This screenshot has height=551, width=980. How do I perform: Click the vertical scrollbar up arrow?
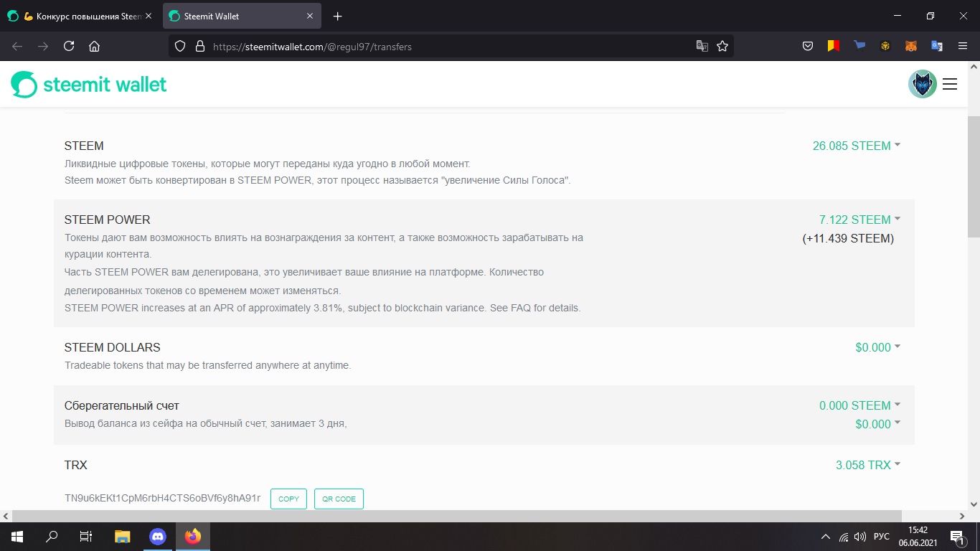tap(974, 67)
